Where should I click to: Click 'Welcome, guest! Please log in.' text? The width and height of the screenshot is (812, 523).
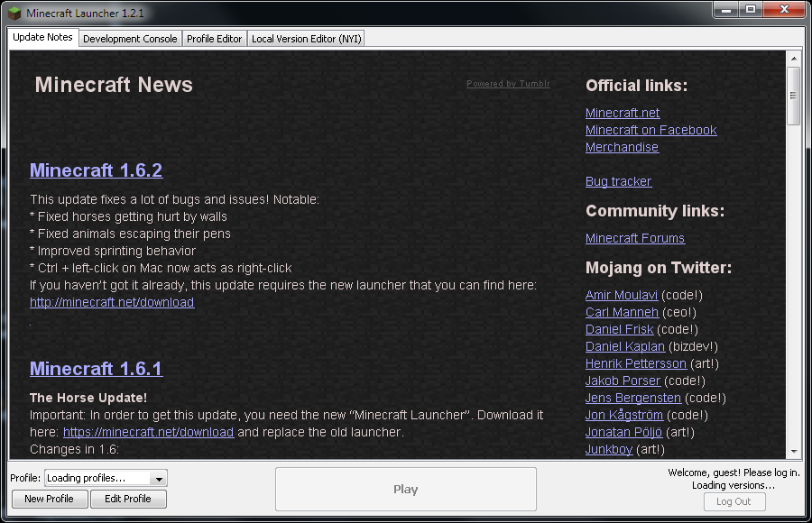pyautogui.click(x=734, y=473)
